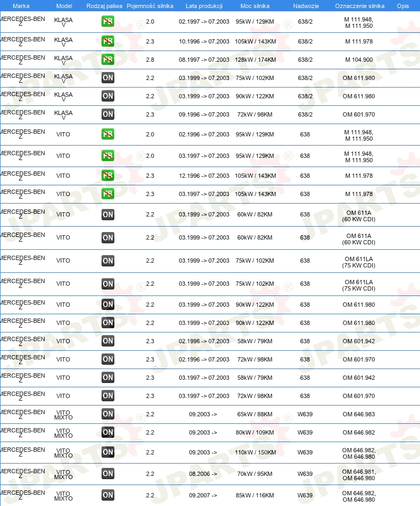Click the ON diesel icon in the KLASA V 75kW row
Viewport: 420px width, 506px height.
click(x=108, y=78)
